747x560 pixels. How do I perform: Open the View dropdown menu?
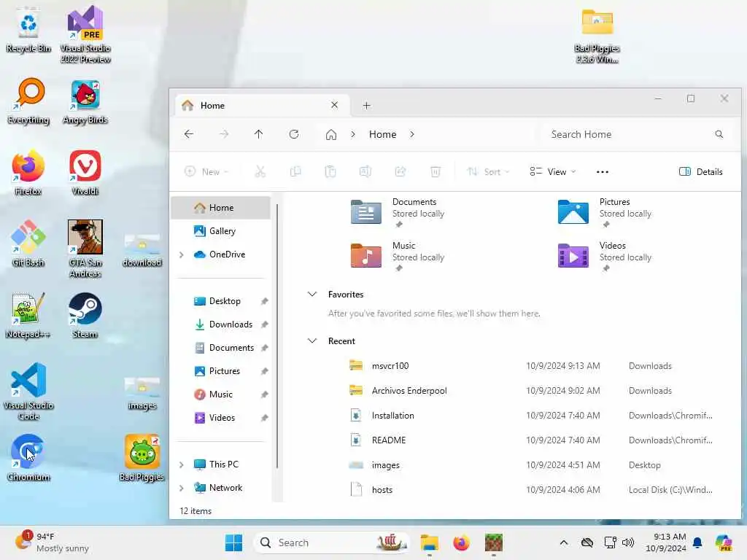point(553,172)
